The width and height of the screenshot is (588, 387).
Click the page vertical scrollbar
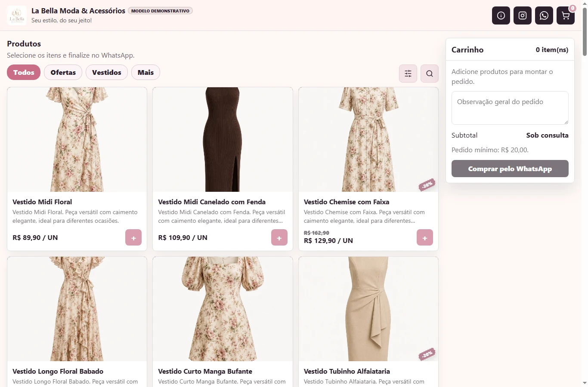[x=585, y=32]
